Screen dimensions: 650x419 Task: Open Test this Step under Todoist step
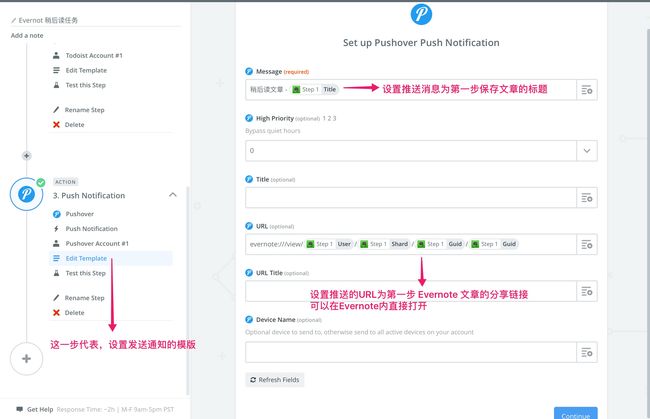pyautogui.click(x=80, y=85)
